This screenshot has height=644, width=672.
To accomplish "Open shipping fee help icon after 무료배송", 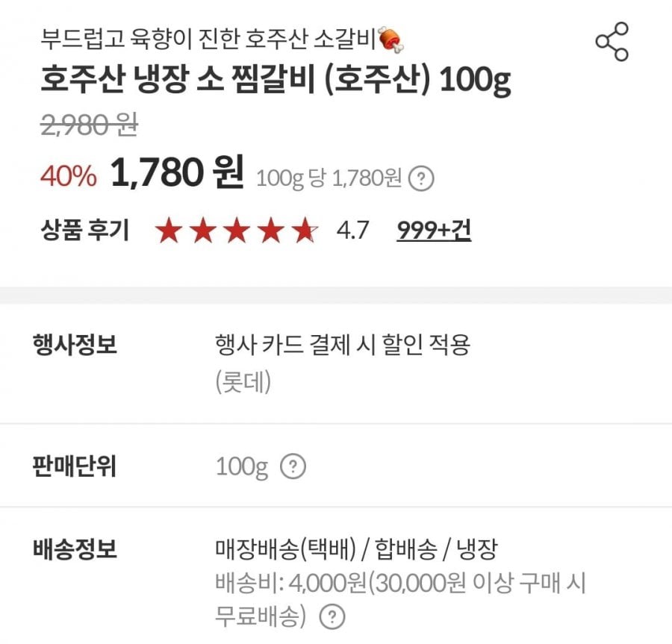I will tap(332, 617).
